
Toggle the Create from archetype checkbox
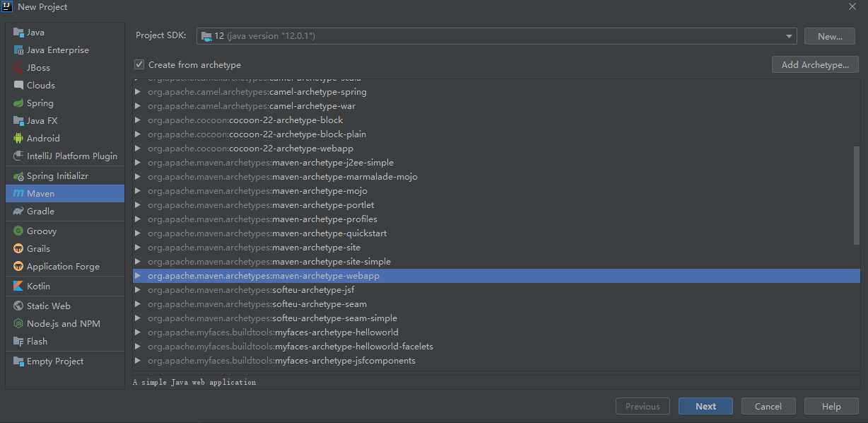(x=139, y=64)
